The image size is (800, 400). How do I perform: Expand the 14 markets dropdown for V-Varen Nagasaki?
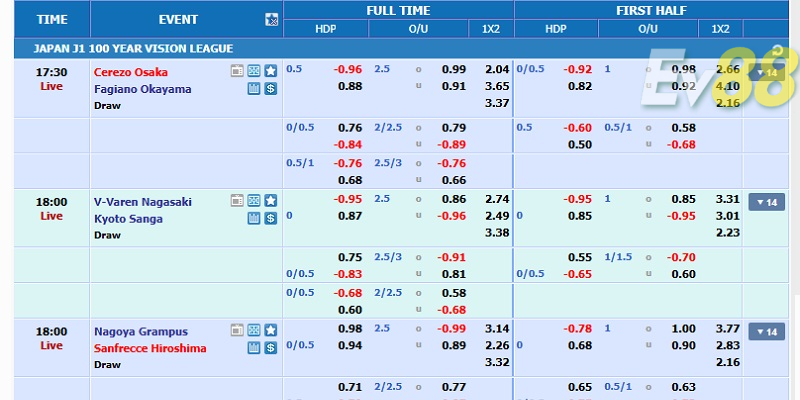click(x=767, y=202)
